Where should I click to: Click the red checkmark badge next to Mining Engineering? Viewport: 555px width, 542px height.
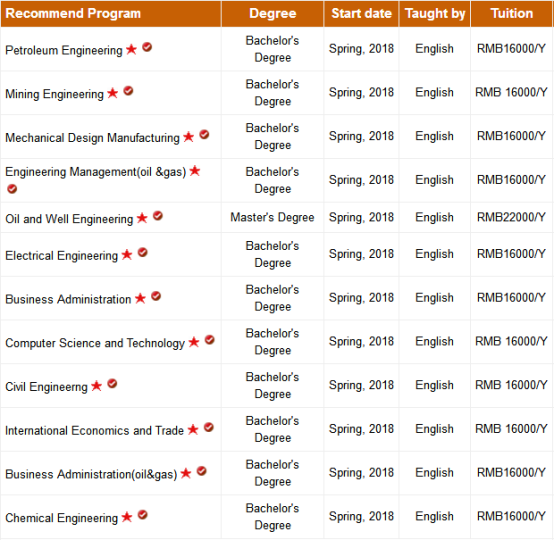click(x=128, y=91)
